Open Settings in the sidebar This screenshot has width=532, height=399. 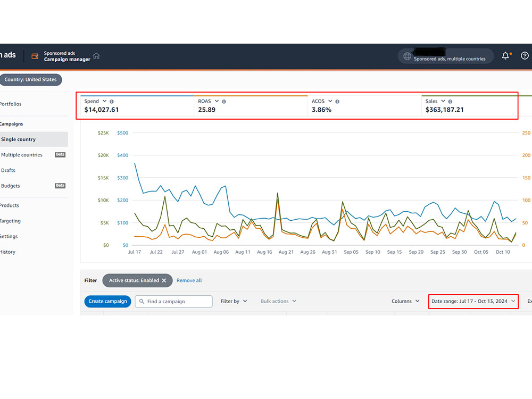9,237
